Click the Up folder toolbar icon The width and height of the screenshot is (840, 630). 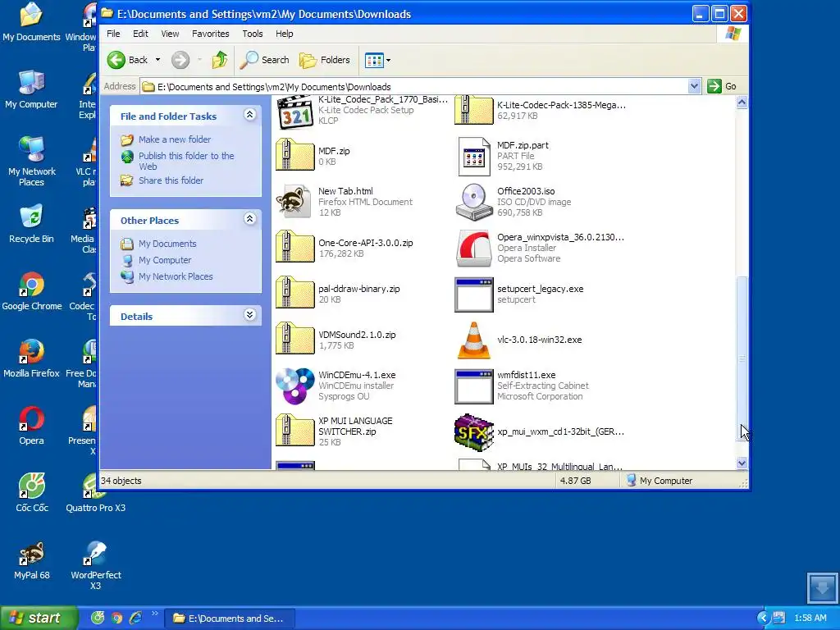pyautogui.click(x=220, y=60)
